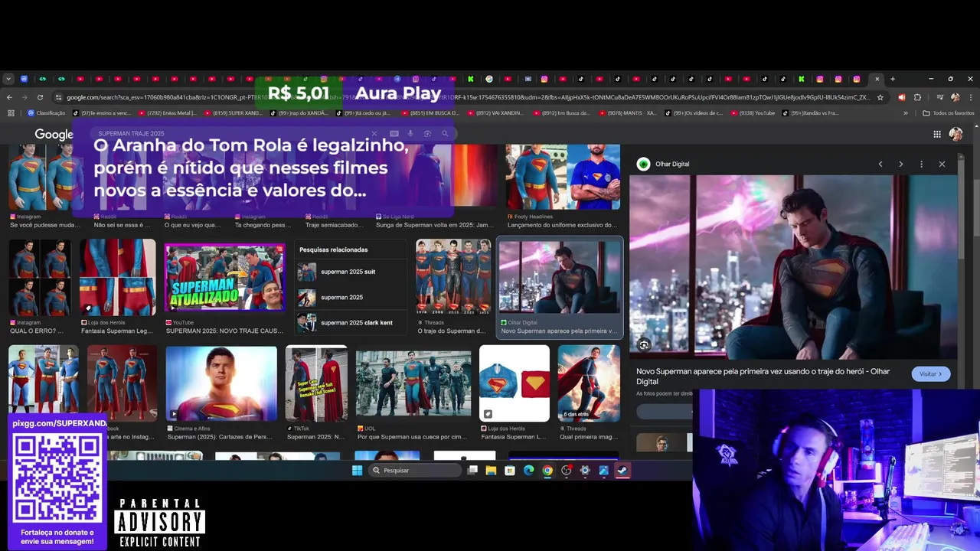Click the Chrome reload page icon
This screenshot has width=980, height=551.
40,97
